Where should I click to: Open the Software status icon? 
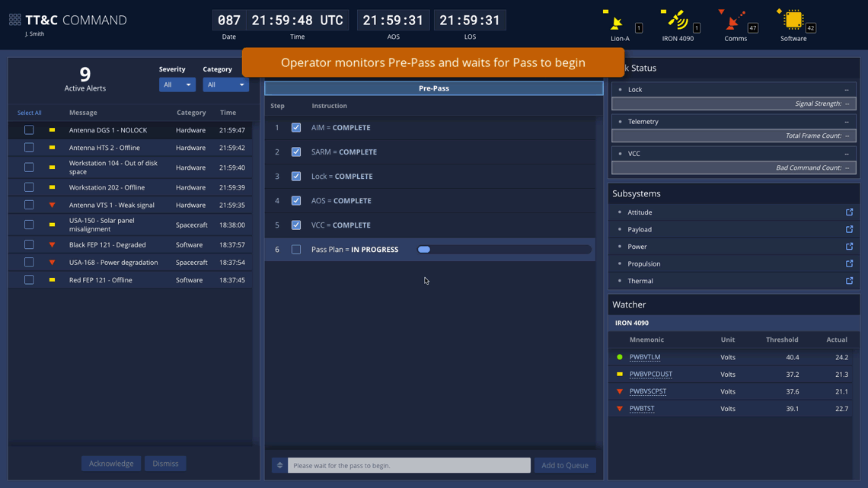pos(793,20)
